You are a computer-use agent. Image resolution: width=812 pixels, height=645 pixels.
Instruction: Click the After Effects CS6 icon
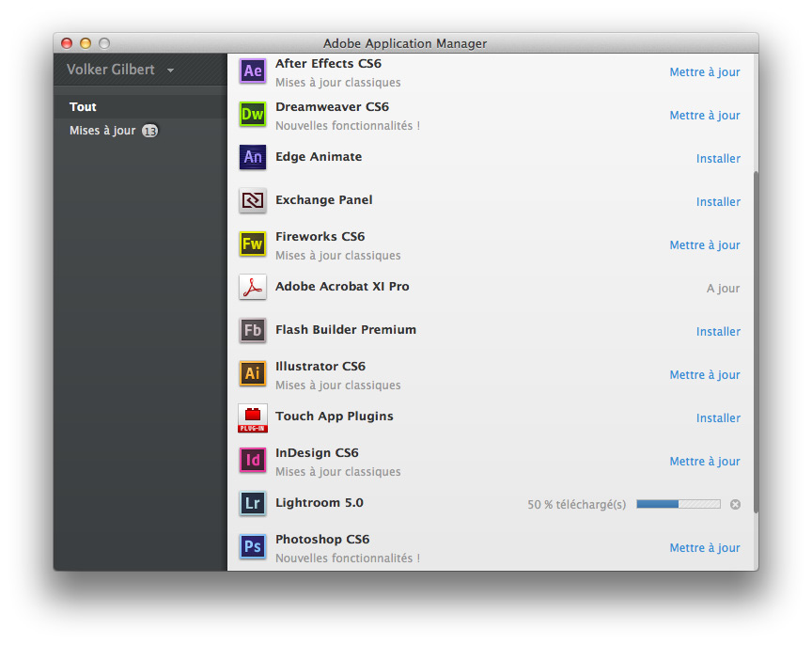pyautogui.click(x=253, y=71)
